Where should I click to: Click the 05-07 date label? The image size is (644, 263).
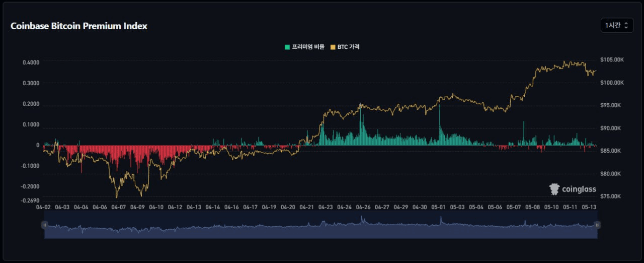point(514,207)
